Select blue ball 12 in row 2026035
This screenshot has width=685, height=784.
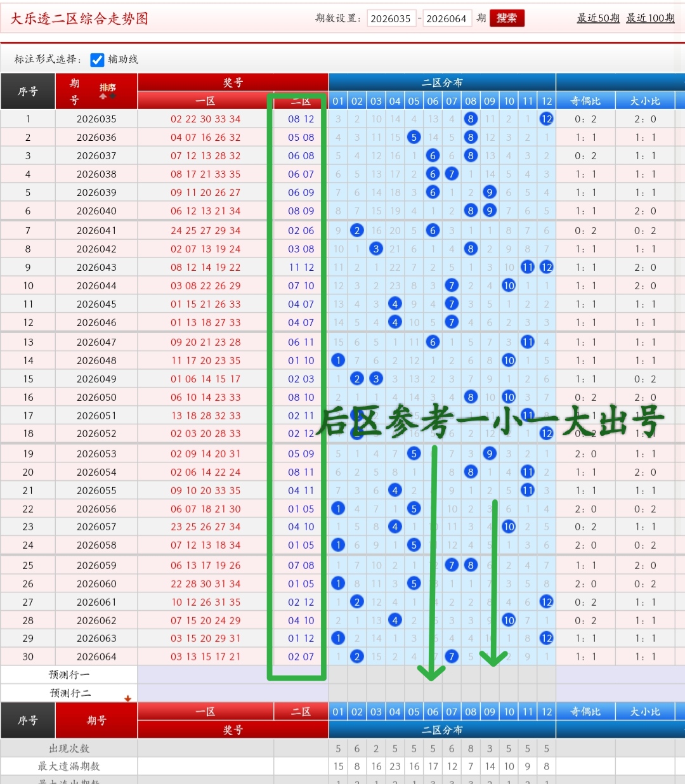pos(547,119)
